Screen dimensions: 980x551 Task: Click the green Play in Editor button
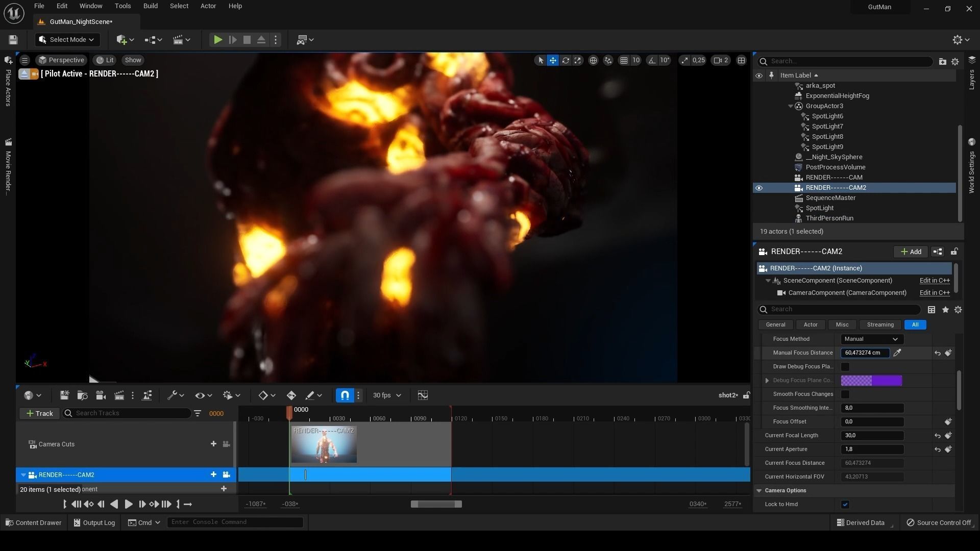click(217, 40)
